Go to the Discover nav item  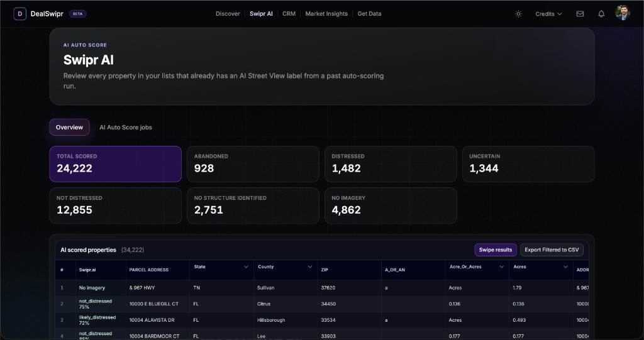pyautogui.click(x=228, y=14)
